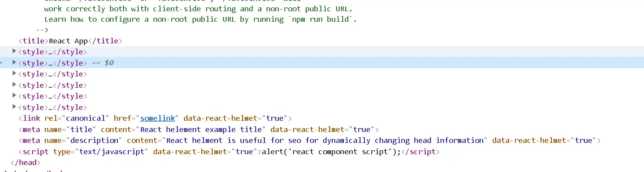Click data-react-helmet attribute in script row
644x172 pixels.
pos(205,152)
